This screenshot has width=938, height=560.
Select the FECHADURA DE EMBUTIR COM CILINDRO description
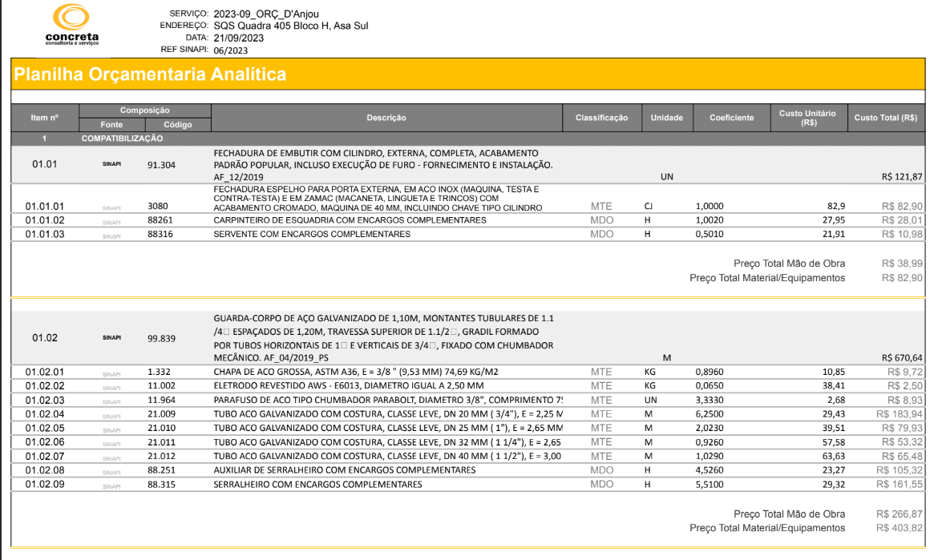point(383,165)
